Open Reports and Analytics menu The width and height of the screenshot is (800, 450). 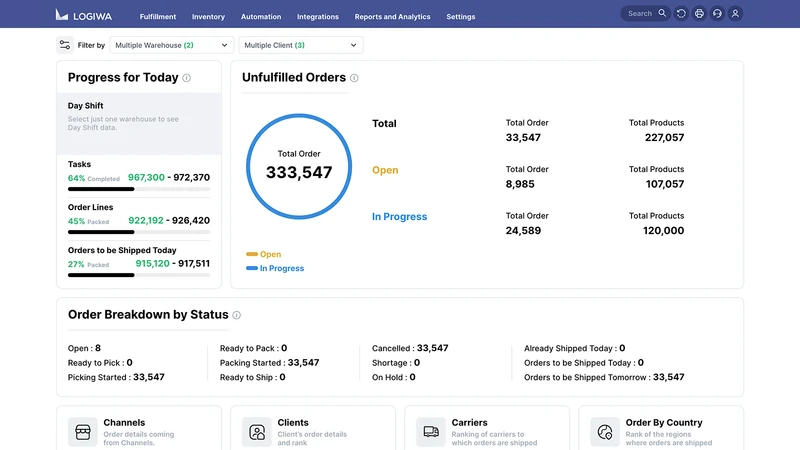pyautogui.click(x=392, y=17)
